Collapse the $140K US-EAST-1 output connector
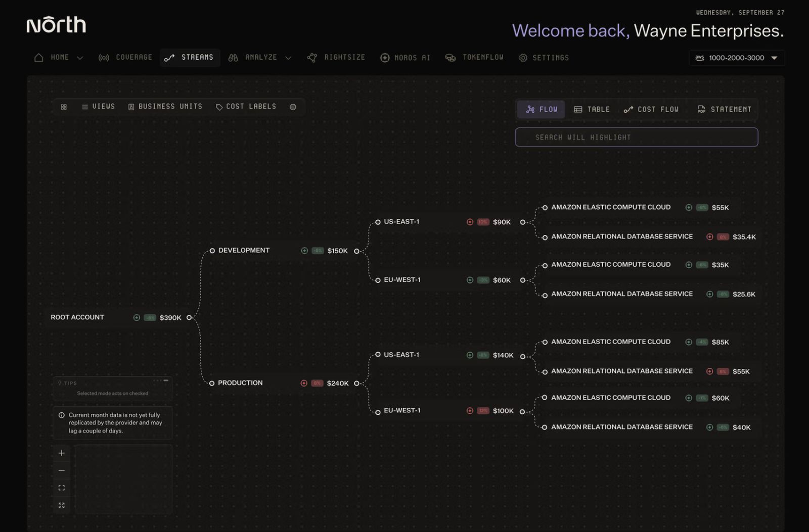This screenshot has height=532, width=809. pos(522,356)
